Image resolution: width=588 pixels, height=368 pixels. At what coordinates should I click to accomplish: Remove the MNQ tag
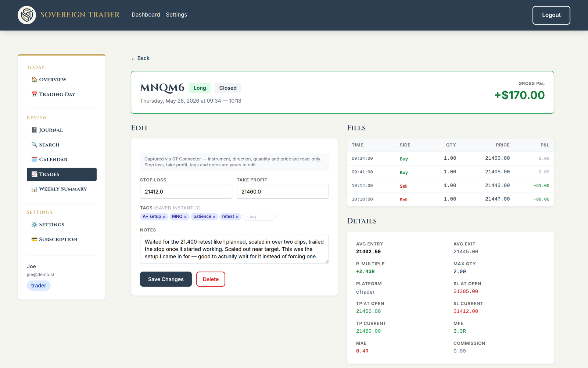[185, 217]
